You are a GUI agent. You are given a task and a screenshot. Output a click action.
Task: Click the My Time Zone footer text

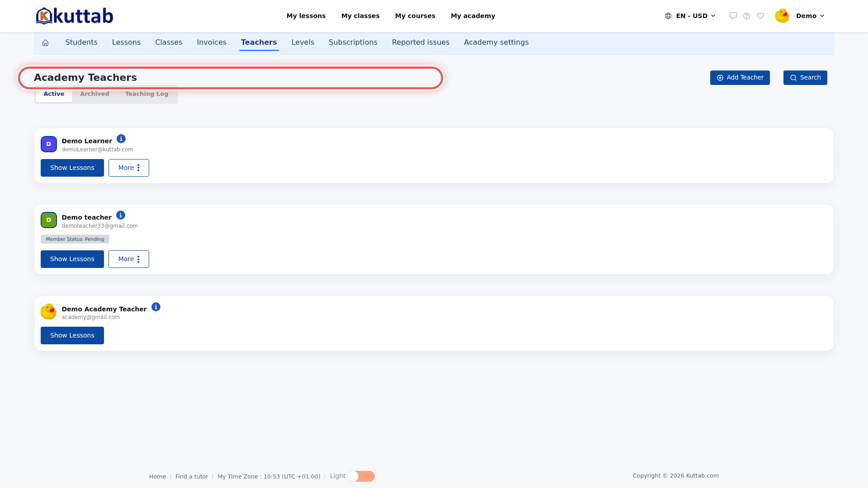coord(269,477)
